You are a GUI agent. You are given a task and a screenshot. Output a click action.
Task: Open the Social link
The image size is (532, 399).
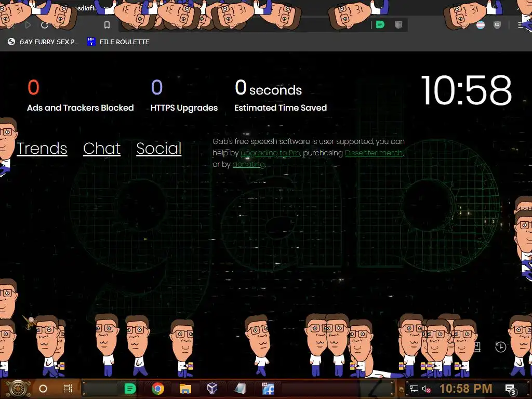(x=159, y=148)
